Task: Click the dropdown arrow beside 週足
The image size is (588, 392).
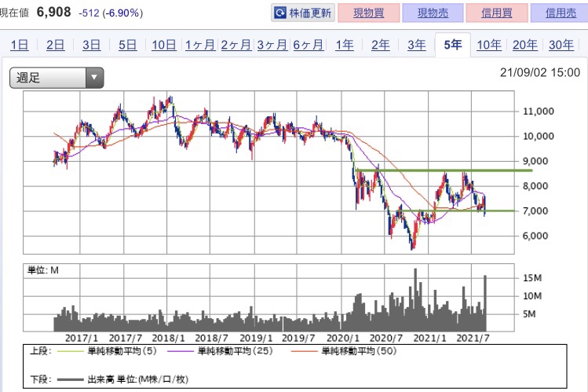Action: click(94, 78)
